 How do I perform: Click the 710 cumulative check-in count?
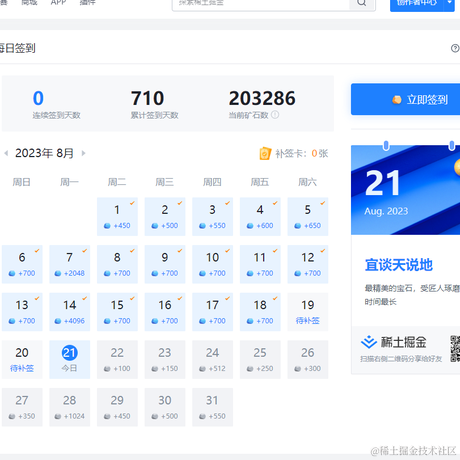pos(147,98)
